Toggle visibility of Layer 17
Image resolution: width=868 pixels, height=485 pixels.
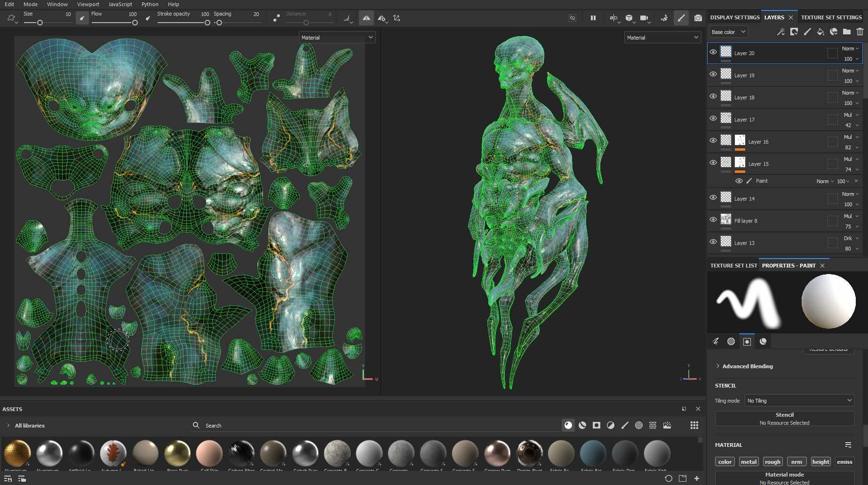[713, 119]
